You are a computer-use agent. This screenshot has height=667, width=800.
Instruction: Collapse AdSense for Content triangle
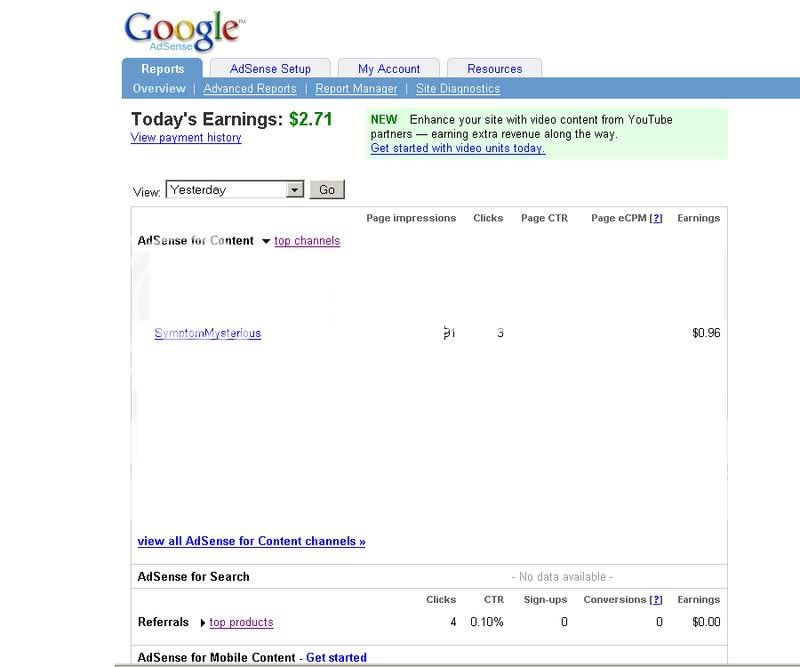tap(266, 241)
